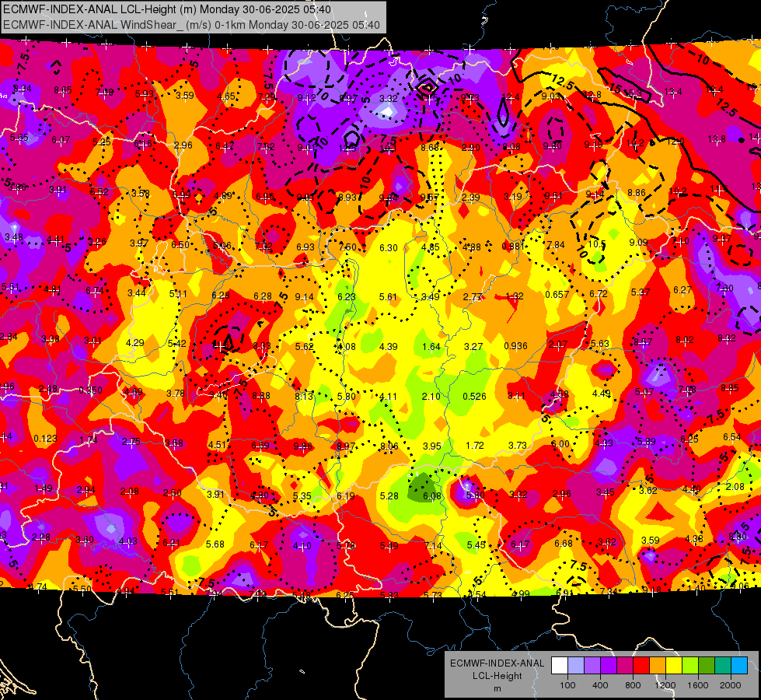Click the grid value '0.123'
This screenshot has width=761, height=700.
45,439
